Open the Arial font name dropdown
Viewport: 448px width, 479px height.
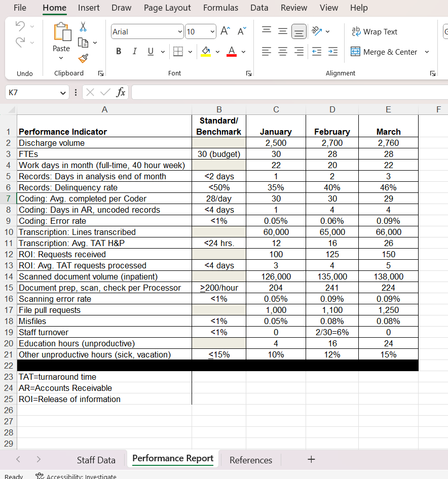180,32
